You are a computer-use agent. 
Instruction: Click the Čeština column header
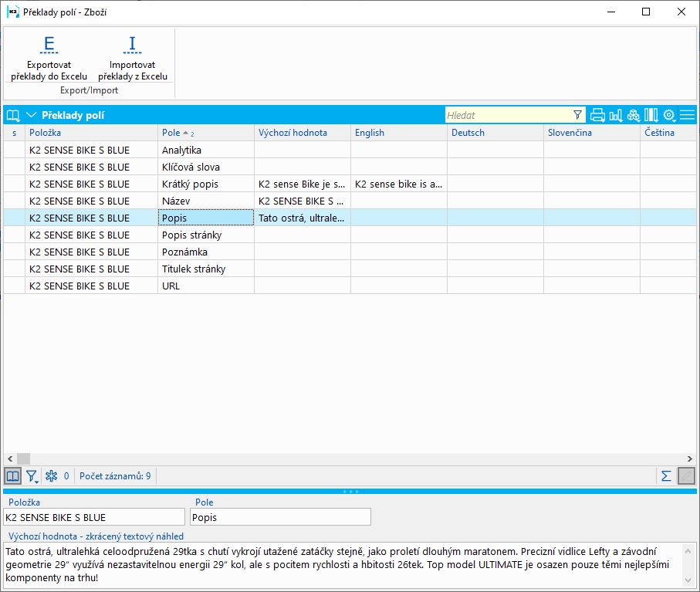pyautogui.click(x=668, y=133)
